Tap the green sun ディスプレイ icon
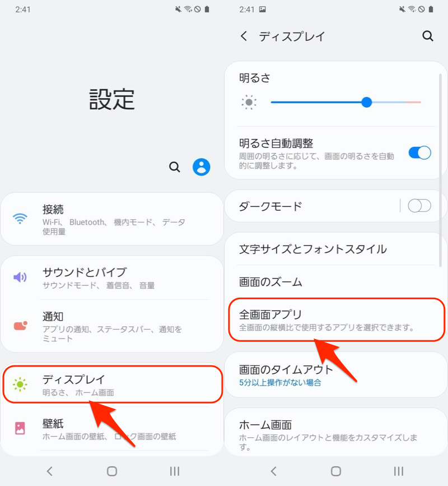The width and height of the screenshot is (448, 486). tap(20, 385)
